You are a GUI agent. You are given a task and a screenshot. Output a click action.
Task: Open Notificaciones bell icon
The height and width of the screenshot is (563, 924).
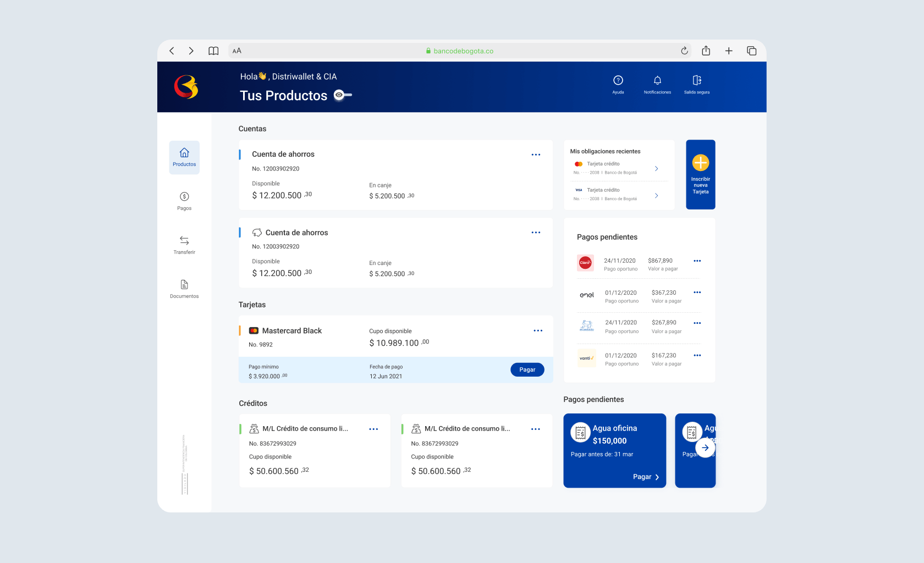[657, 81]
